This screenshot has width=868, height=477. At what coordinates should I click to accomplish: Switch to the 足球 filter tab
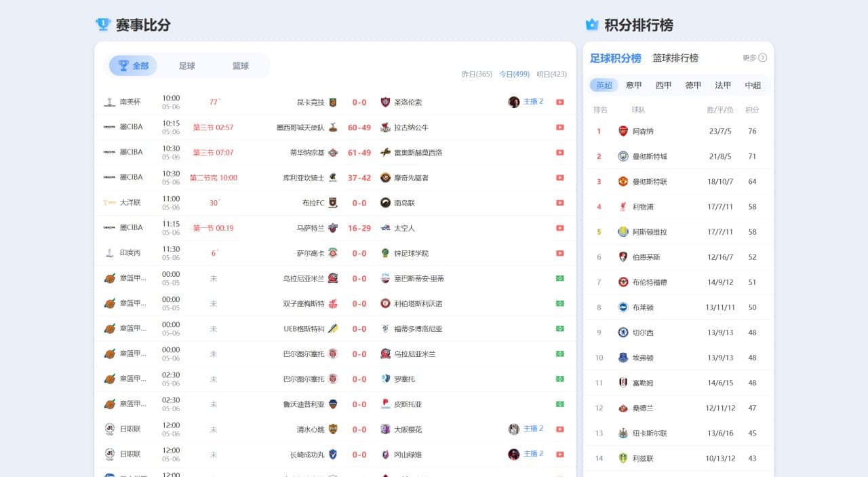187,66
